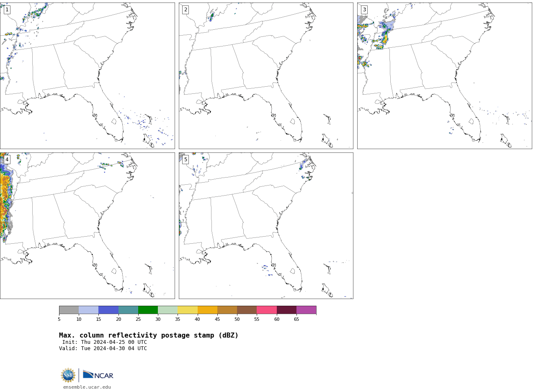Select the pink 55-60 dBZ swatch
Image resolution: width=536 pixels, height=392 pixels.
267,310
